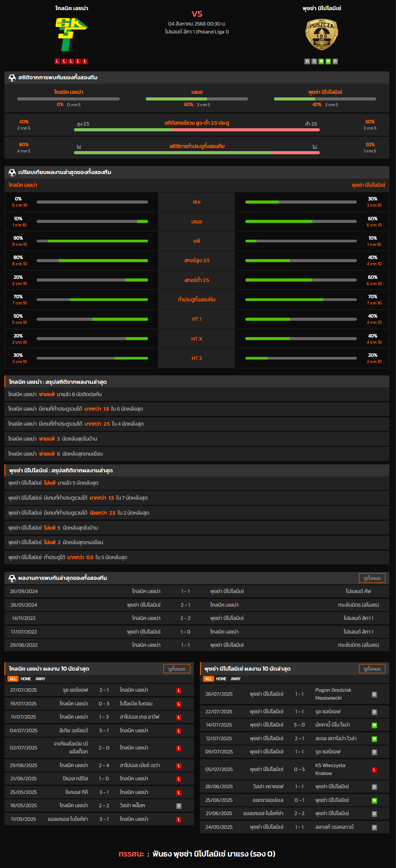Screen dimensions: 396x868
Task: Click the first D form badge under the right team crest
Action: [307, 61]
